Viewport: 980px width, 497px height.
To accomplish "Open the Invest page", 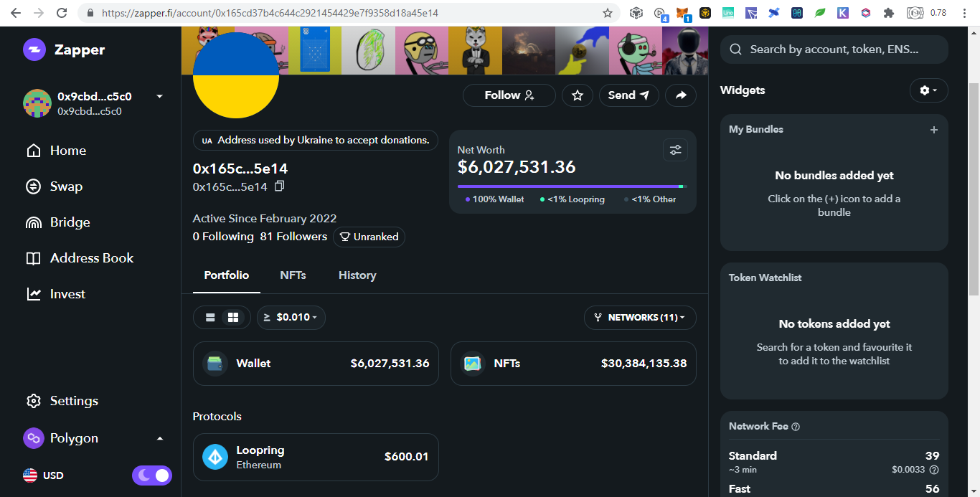I will click(56, 294).
